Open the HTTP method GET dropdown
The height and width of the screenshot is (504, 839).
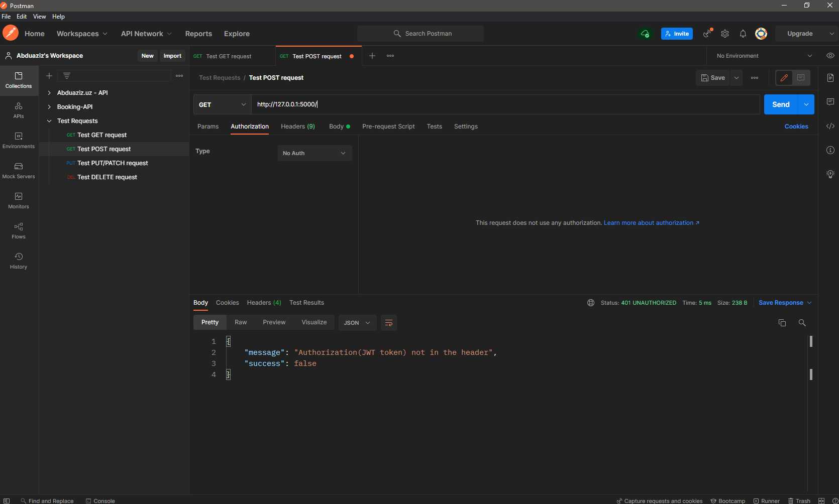222,104
